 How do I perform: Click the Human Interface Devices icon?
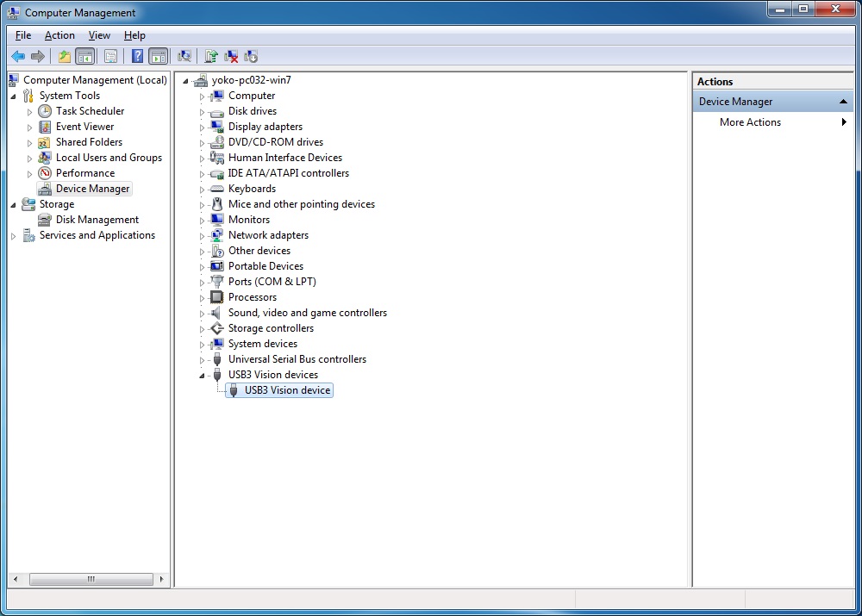tap(218, 158)
